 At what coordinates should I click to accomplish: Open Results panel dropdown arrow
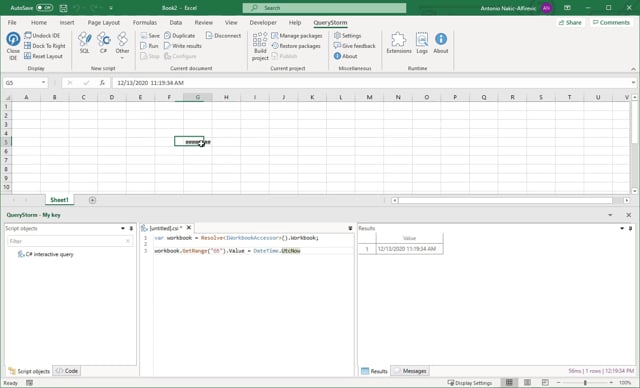[622, 228]
